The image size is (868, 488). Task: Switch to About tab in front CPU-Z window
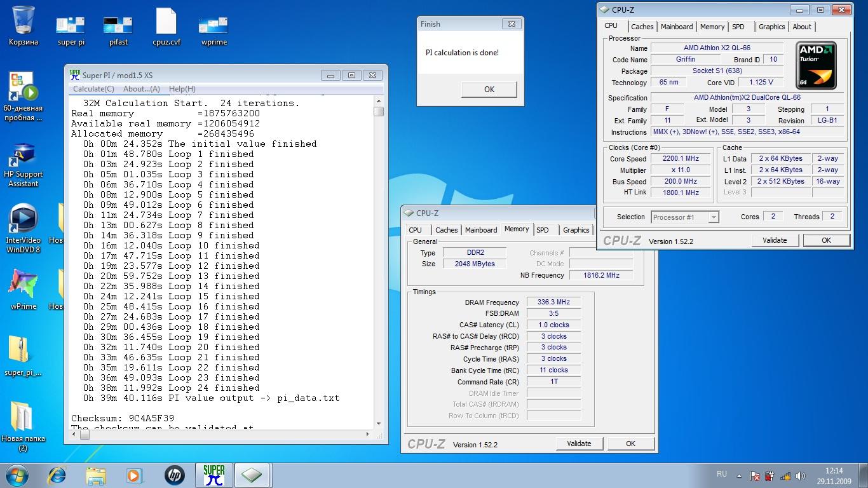coord(802,27)
